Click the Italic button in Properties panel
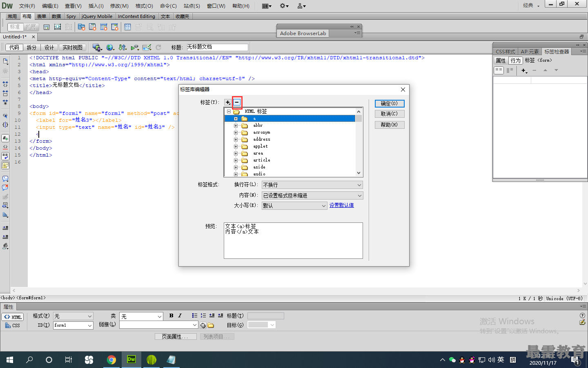The width and height of the screenshot is (588, 368). pyautogui.click(x=180, y=316)
